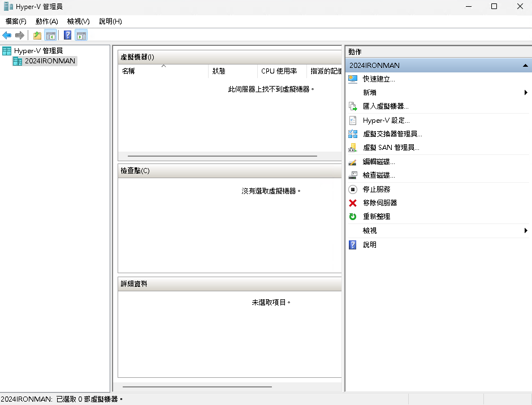Click 編輯磁碟... action
This screenshot has height=405, width=532.
point(379,162)
